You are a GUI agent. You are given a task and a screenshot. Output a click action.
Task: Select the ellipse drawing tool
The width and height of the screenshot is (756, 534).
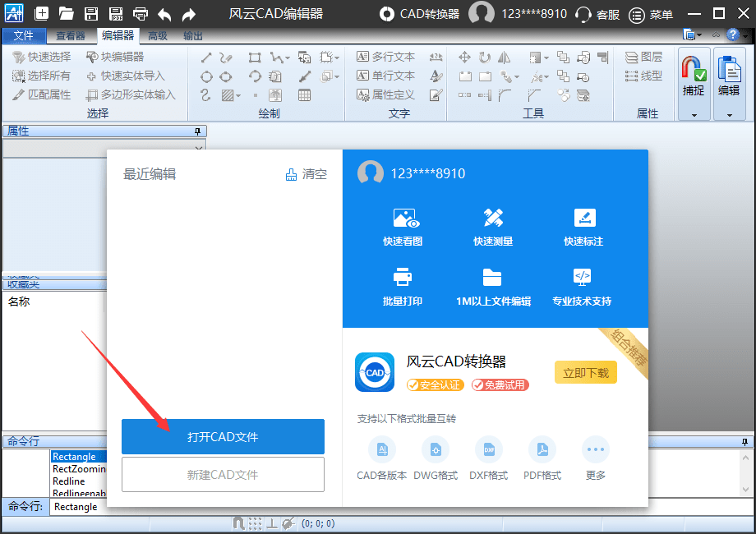pos(225,76)
